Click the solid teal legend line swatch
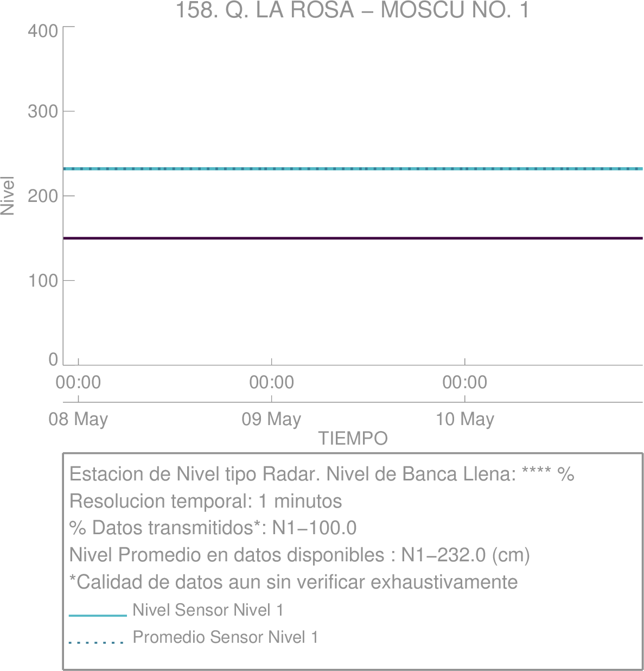Viewport: 644px width, 671px height. pos(98,616)
